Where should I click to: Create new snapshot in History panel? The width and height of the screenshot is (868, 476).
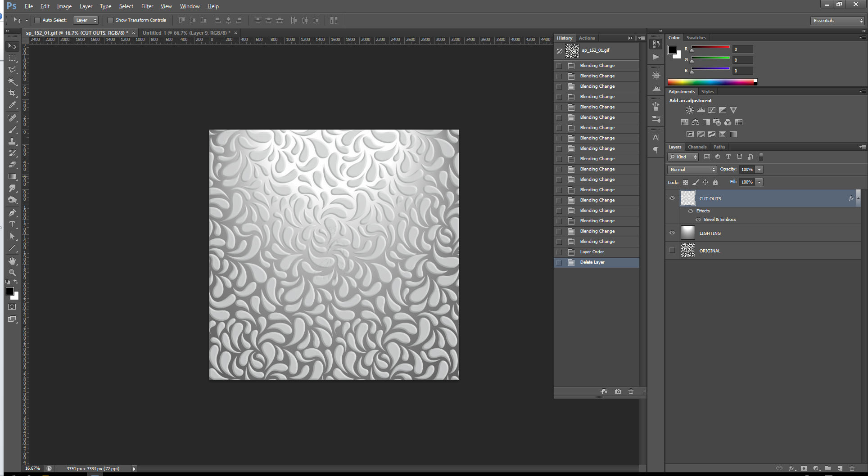coord(618,391)
